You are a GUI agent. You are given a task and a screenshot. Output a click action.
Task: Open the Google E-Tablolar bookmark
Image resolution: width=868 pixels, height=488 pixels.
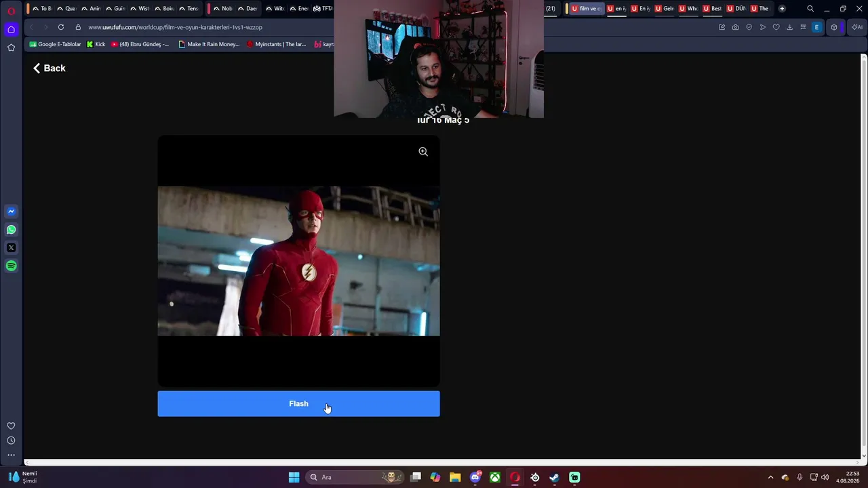pyautogui.click(x=55, y=44)
